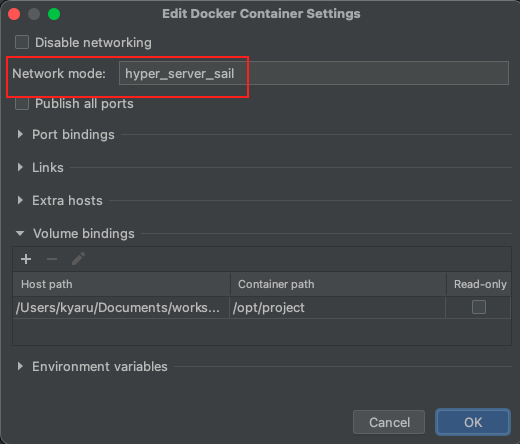The height and width of the screenshot is (444, 520).
Task: Expand the Links section
Action: 20,167
